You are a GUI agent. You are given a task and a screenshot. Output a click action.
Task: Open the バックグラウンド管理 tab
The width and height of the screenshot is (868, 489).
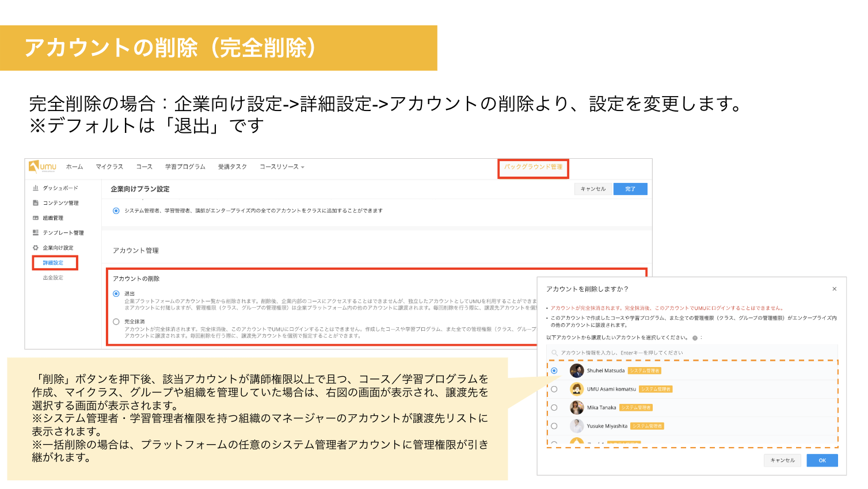[533, 167]
